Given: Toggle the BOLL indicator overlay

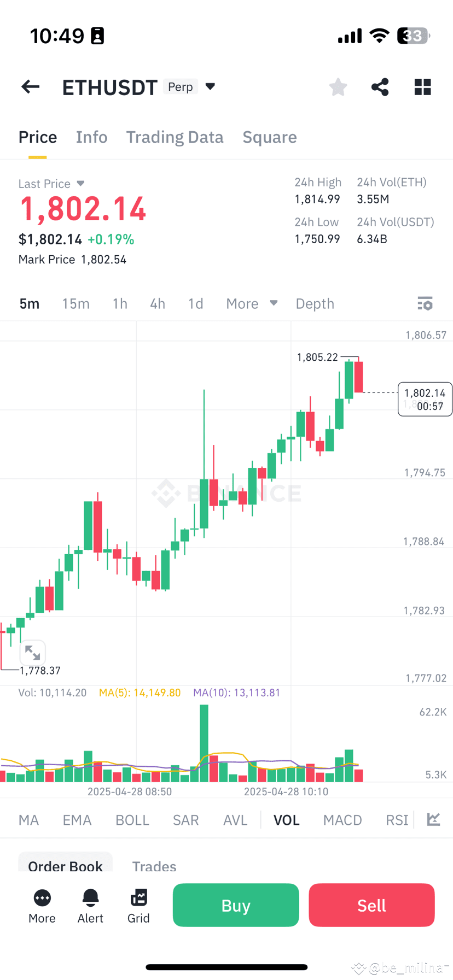Looking at the screenshot, I should point(132,820).
